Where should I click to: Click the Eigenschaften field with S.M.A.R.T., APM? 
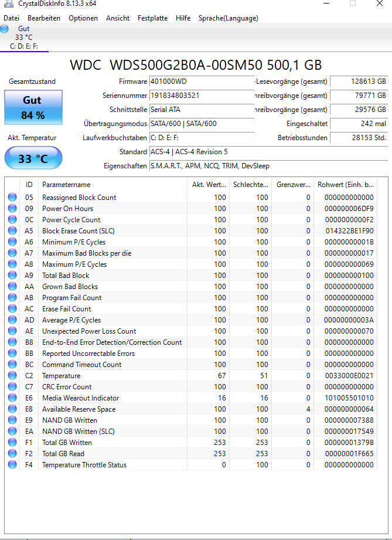(268, 166)
